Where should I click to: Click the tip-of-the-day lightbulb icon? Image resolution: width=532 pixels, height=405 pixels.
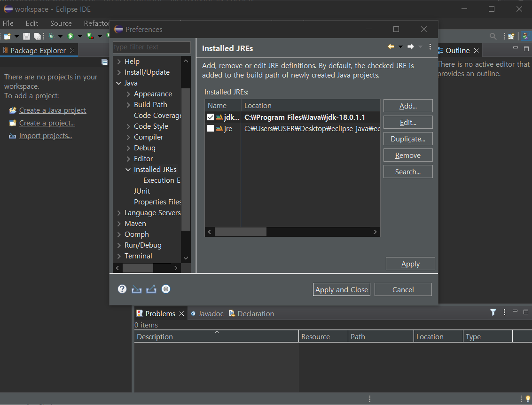coord(528,399)
